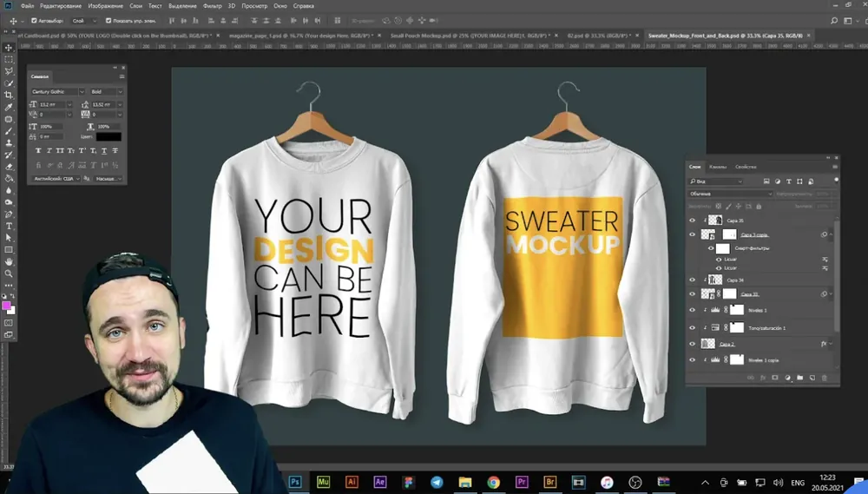Toggle Show Transform Controls checkbox
This screenshot has height=494, width=868.
coord(108,21)
